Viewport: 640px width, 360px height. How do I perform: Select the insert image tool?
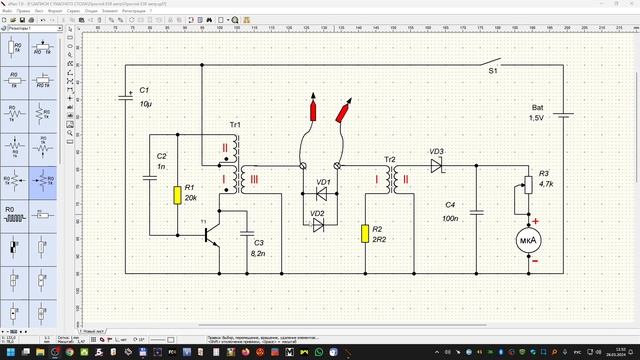click(70, 124)
